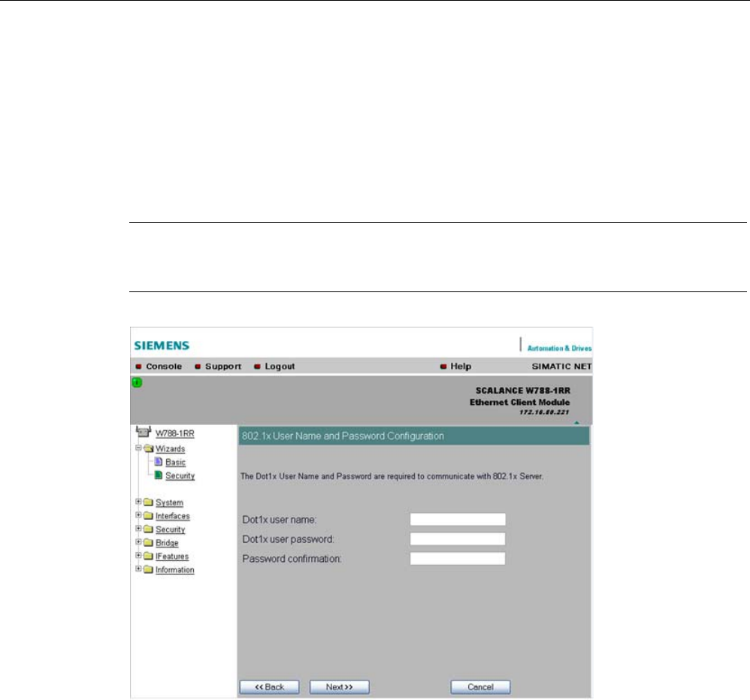This screenshot has width=750, height=700.
Task: Open the Basic wizard link
Action: point(175,462)
